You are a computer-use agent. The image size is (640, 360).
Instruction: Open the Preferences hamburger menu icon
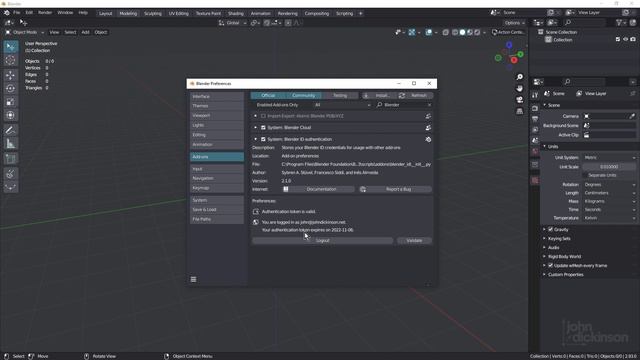pyautogui.click(x=193, y=279)
